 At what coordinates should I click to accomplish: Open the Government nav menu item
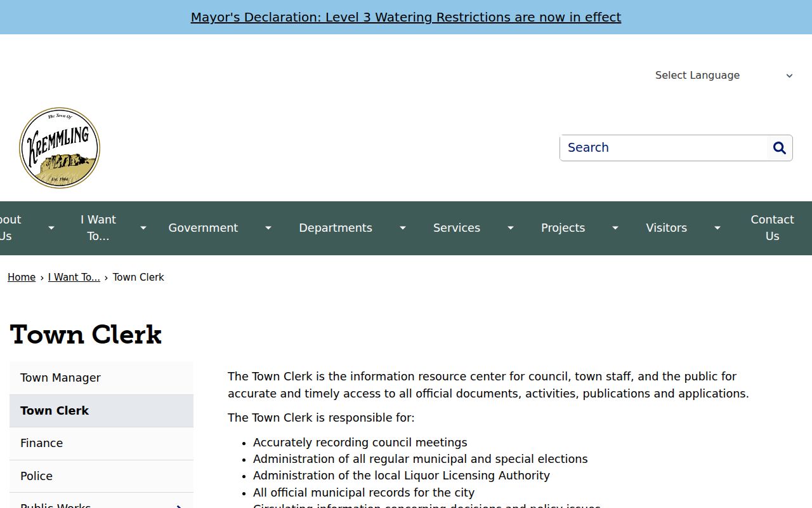(203, 228)
